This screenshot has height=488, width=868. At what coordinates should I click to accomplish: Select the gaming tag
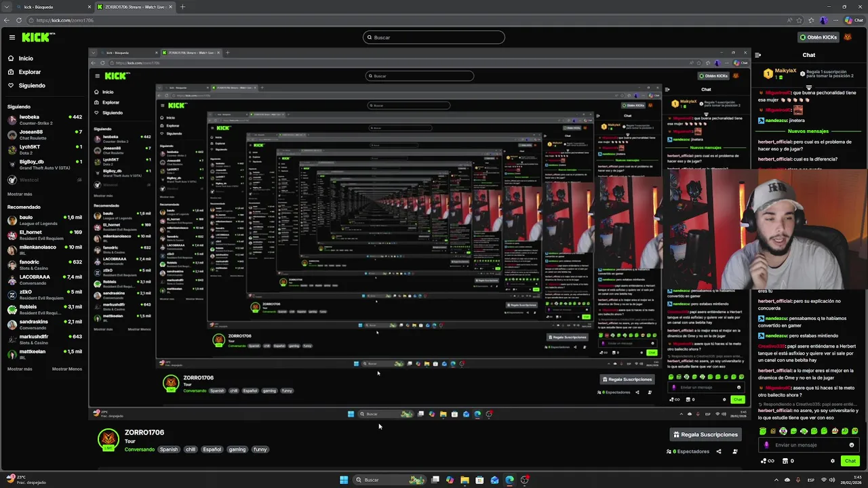click(x=237, y=449)
